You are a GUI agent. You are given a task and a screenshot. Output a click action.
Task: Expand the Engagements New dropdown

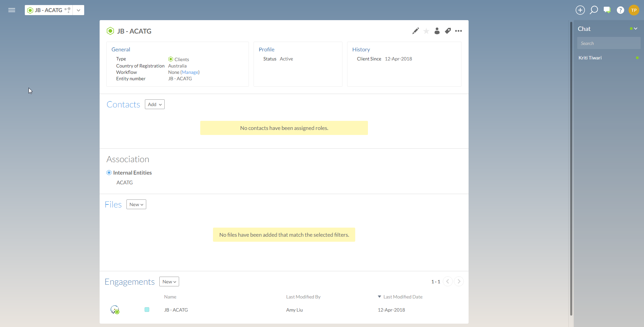tap(169, 282)
